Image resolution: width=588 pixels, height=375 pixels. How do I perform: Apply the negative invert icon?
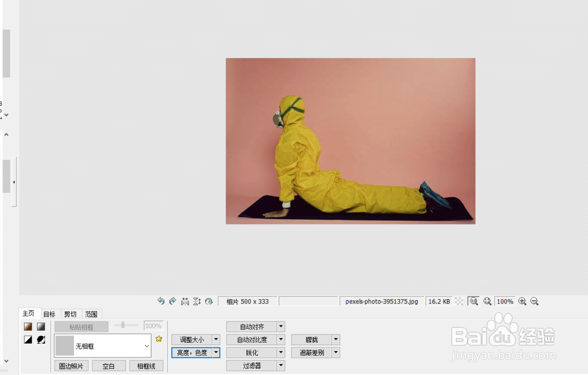click(x=41, y=339)
